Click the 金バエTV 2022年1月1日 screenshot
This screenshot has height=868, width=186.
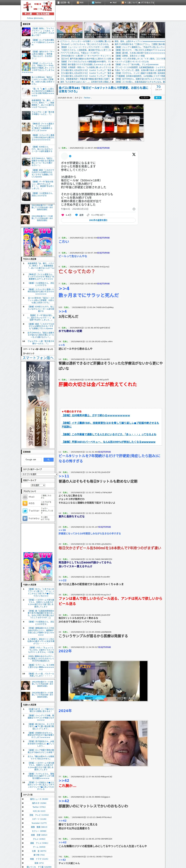pyautogui.click(x=104, y=681)
